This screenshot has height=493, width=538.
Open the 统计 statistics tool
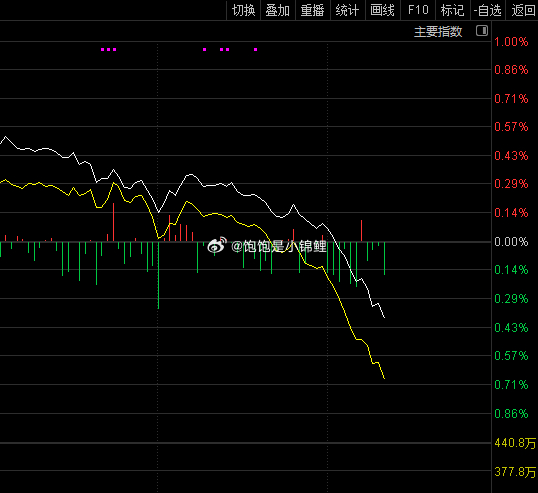(x=348, y=10)
